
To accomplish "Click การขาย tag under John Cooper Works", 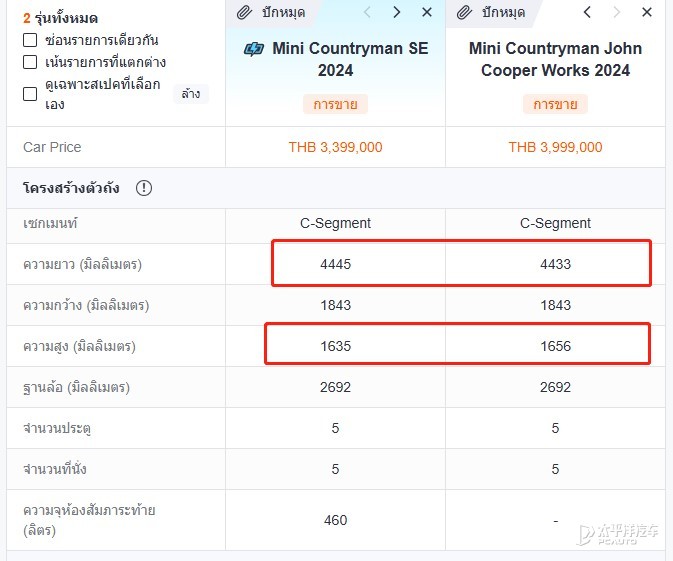I will (555, 104).
